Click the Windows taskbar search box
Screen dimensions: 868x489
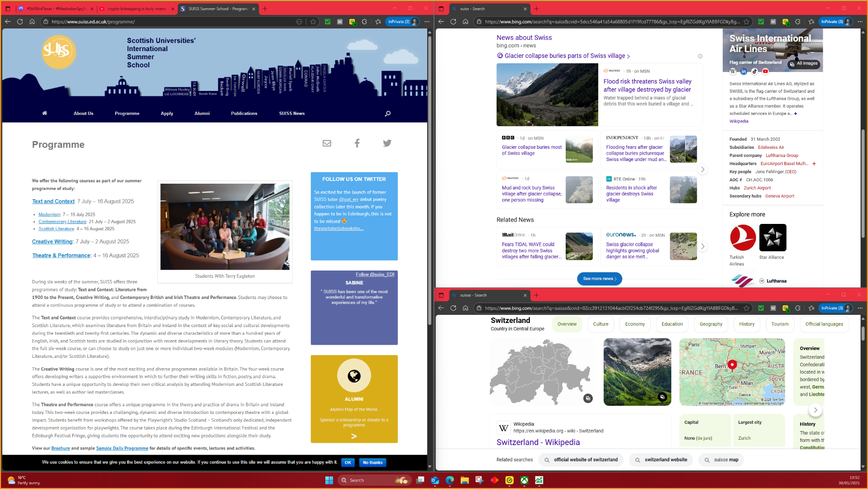[375, 480]
